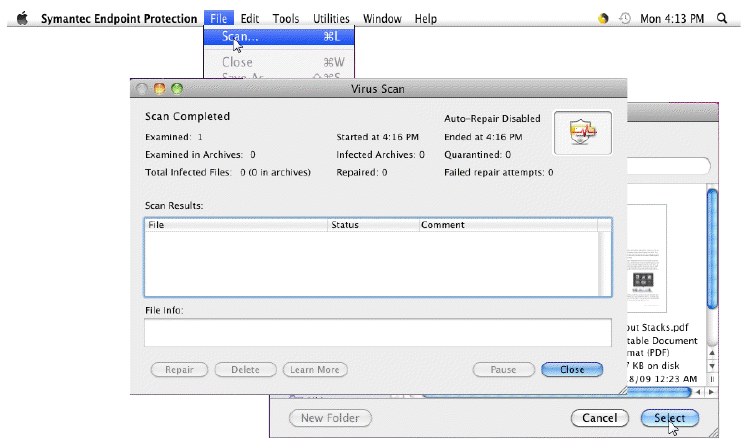
Task: Open the Window menu
Action: click(x=382, y=18)
